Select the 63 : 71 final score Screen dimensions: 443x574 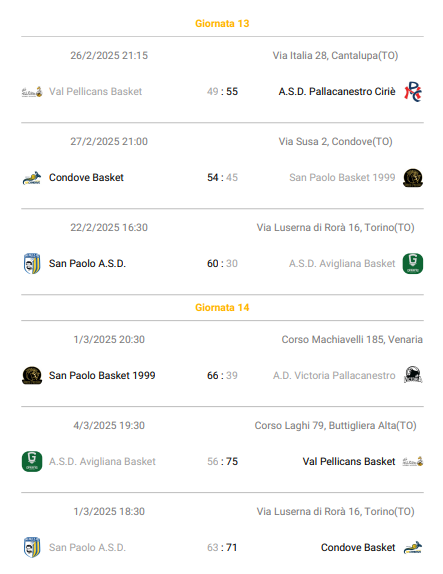click(222, 548)
